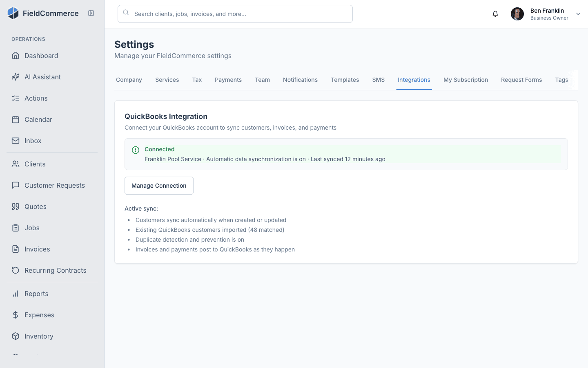The image size is (588, 368).
Task: Switch to the Services tab
Action: [x=167, y=80]
